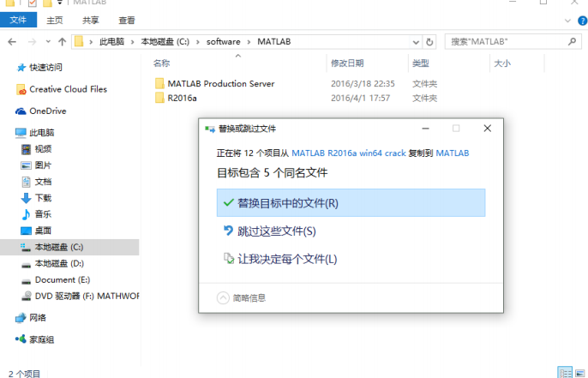Screen dimensions: 588x378
Task: Click MATLAB in the address bar path
Action: (x=274, y=42)
